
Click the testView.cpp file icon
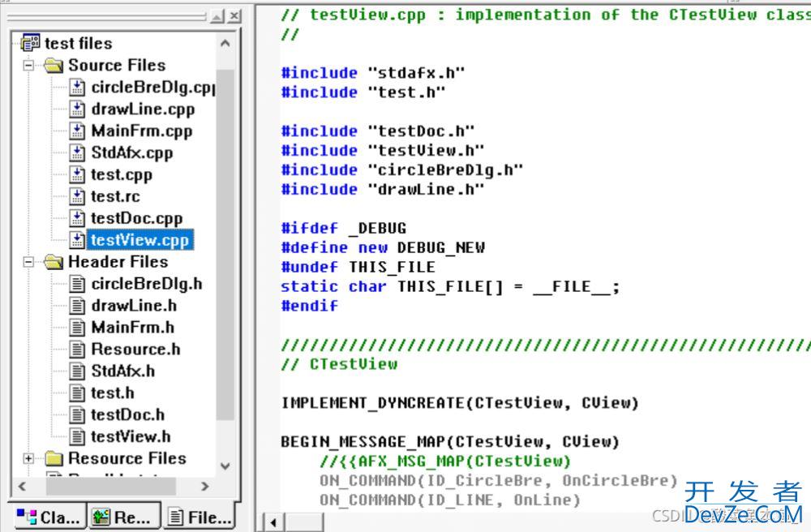[77, 240]
